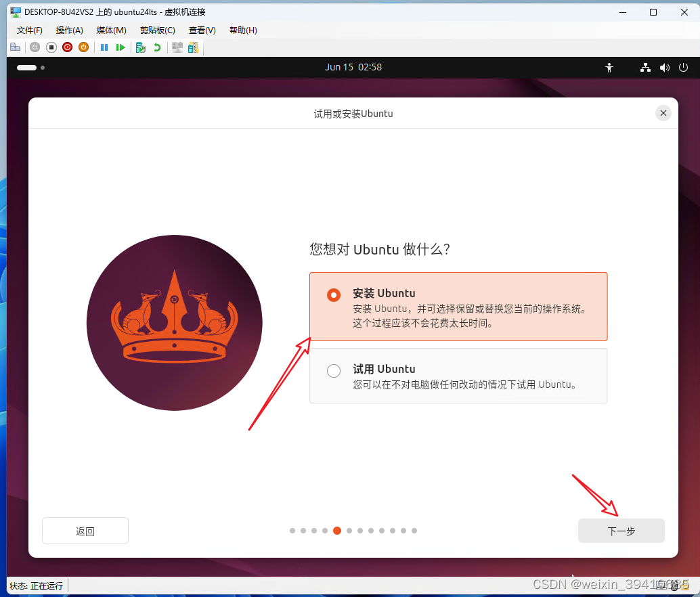Image resolution: width=700 pixels, height=597 pixels.
Task: Open the network icon menu in Ubuntu's top bar
Action: (644, 67)
